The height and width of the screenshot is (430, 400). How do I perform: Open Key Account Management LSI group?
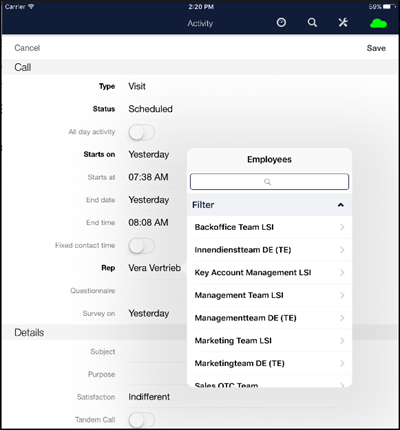(269, 273)
